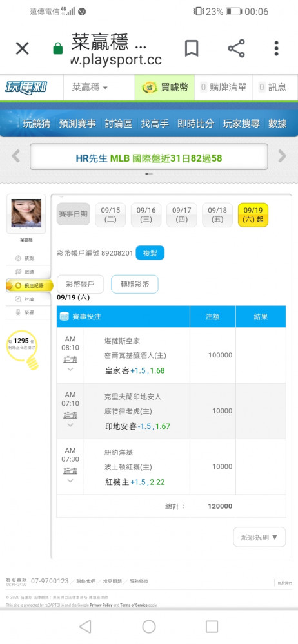The width and height of the screenshot is (298, 644).
Task: Expand the AM 08:10 game chevron
Action: tap(70, 369)
